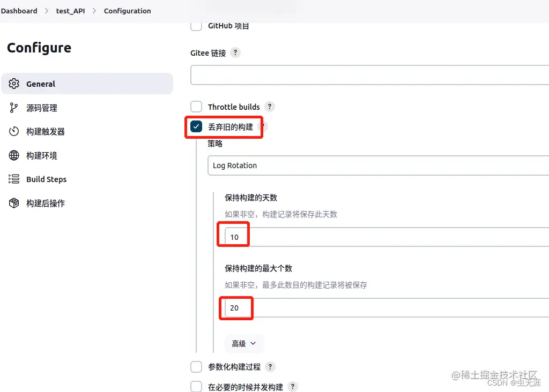Enable the GitHub 项目 checkbox
This screenshot has width=549, height=392.
[x=196, y=26]
